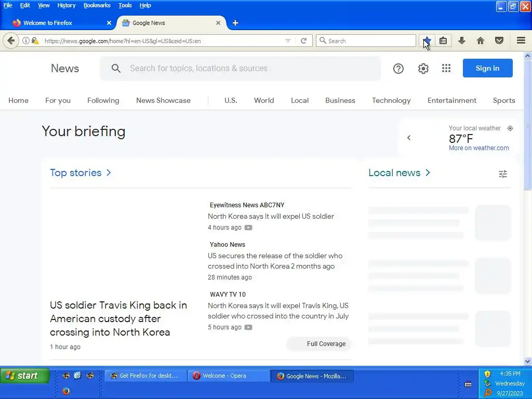Switch to Welcome - Opera taskbar window
This screenshot has height=399, width=532.
click(x=229, y=376)
